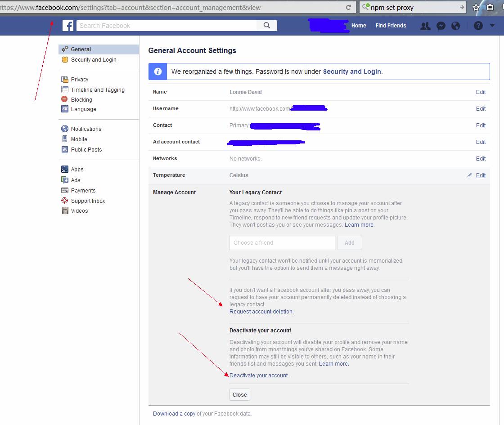Click the go arrow in browser search box
Image resolution: width=504 pixels, height=425 pixels.
(462, 7)
